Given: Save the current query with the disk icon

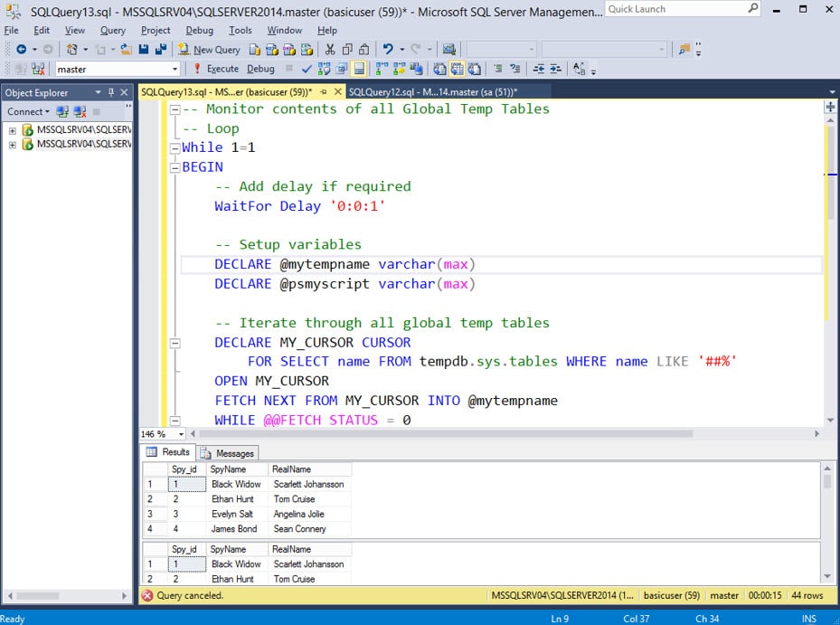Looking at the screenshot, I should click(x=144, y=50).
